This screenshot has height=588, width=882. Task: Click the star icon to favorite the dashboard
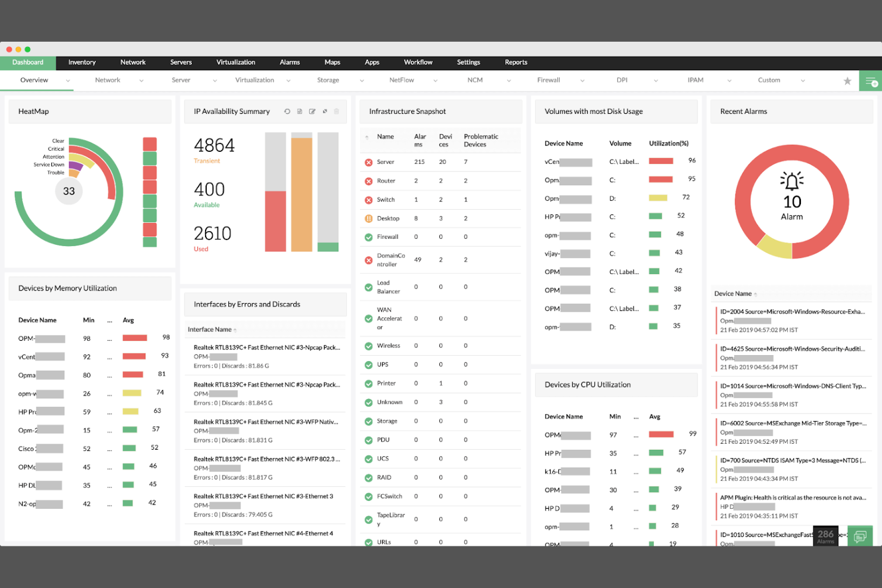click(x=847, y=80)
